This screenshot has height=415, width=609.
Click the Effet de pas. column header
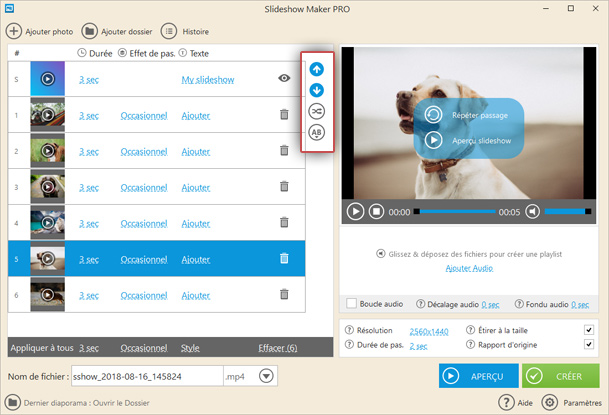click(x=147, y=53)
